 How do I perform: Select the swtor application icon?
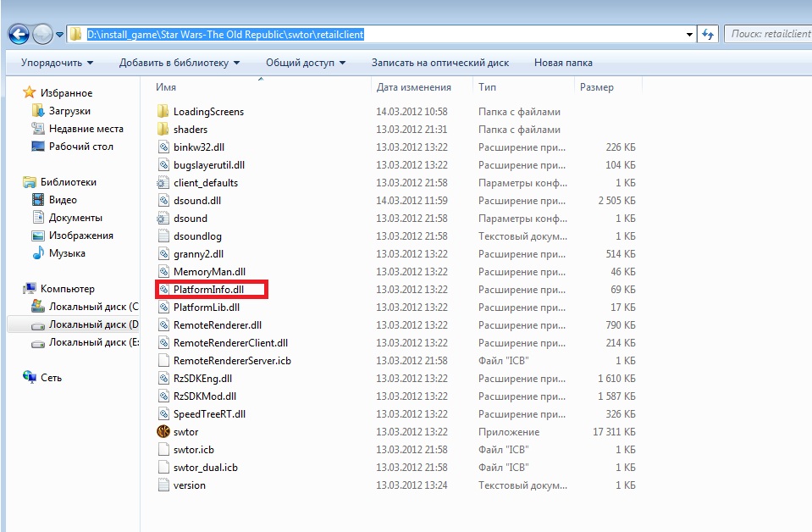(x=163, y=431)
